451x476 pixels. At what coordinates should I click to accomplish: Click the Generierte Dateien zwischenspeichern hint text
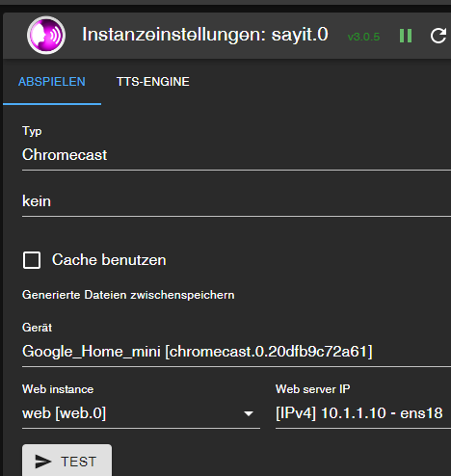128,295
